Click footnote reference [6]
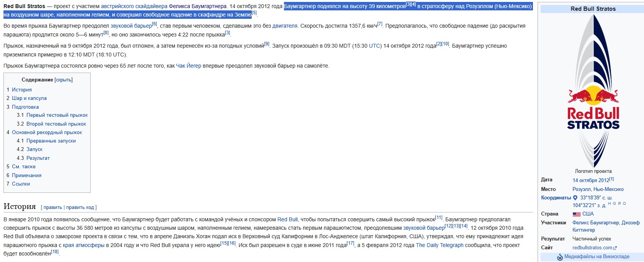The image size is (644, 262). pos(154,24)
